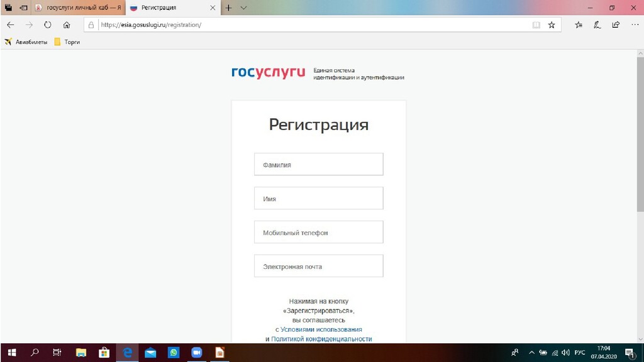Viewport: 644px width, 362px height.
Task: Open the Windows Start menu
Action: 12,353
